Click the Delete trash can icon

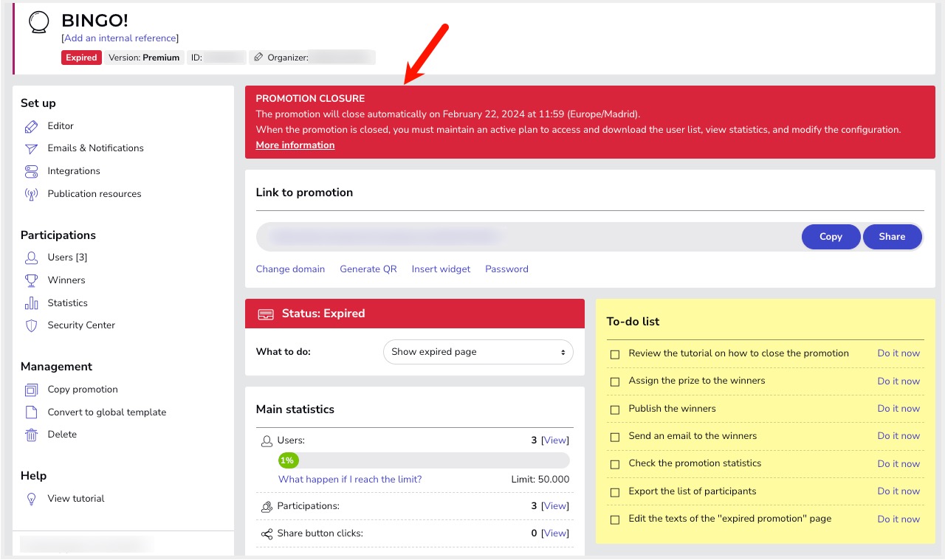31,435
